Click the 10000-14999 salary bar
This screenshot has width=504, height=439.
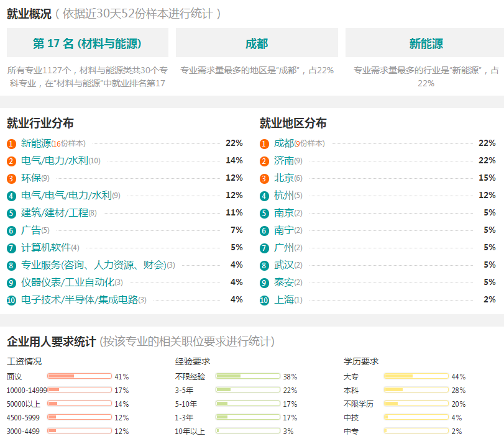pyautogui.click(x=80, y=390)
